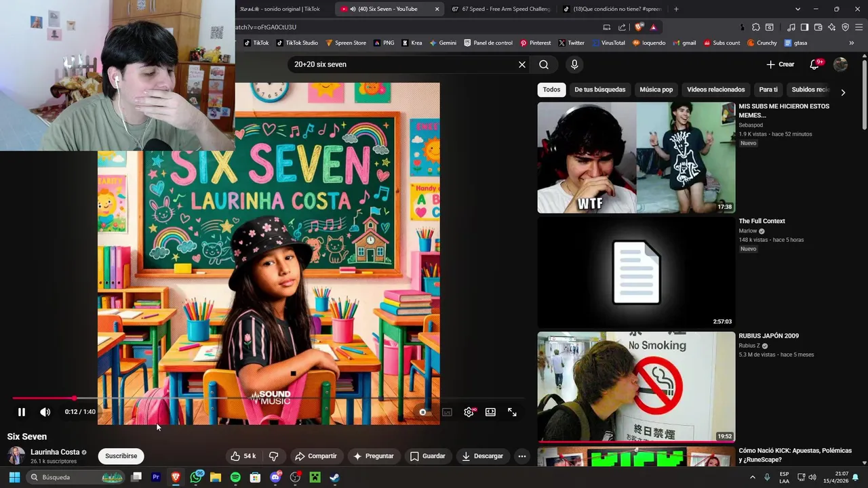The width and height of the screenshot is (868, 488).
Task: Open the player settings gear
Action: click(x=469, y=412)
